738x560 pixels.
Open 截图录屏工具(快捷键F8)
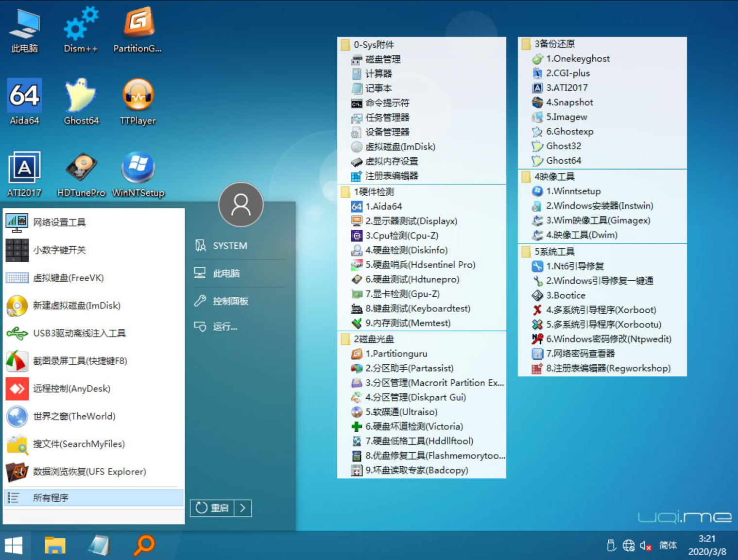tap(94, 361)
